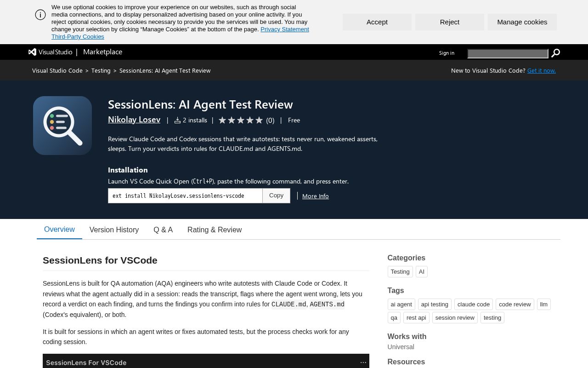This screenshot has width=588, height=368.
Task: Open Visual Studio Code breadcrumb
Action: tap(57, 70)
